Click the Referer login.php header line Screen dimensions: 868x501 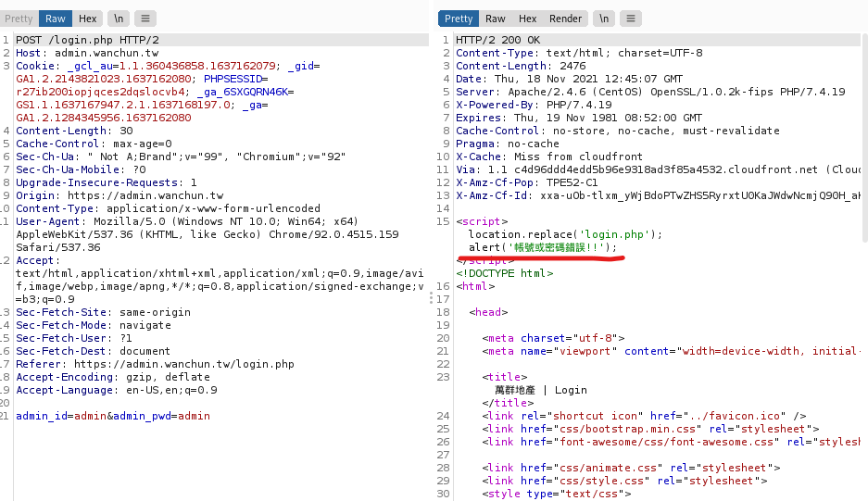tap(155, 364)
